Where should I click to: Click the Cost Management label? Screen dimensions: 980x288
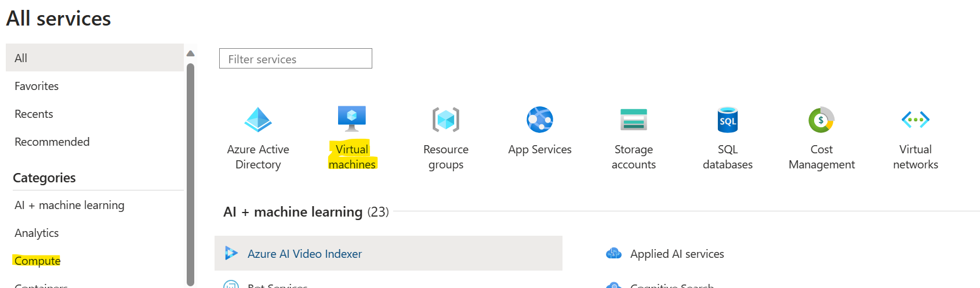(x=822, y=157)
